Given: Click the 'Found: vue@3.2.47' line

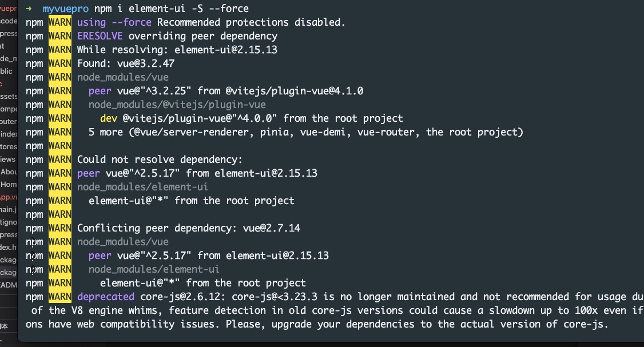Looking at the screenshot, I should [126, 63].
